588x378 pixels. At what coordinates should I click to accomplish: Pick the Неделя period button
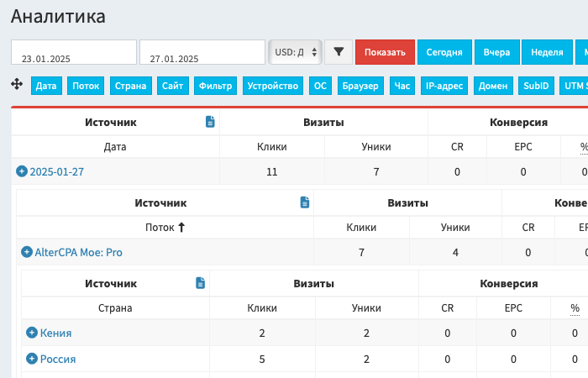click(547, 52)
